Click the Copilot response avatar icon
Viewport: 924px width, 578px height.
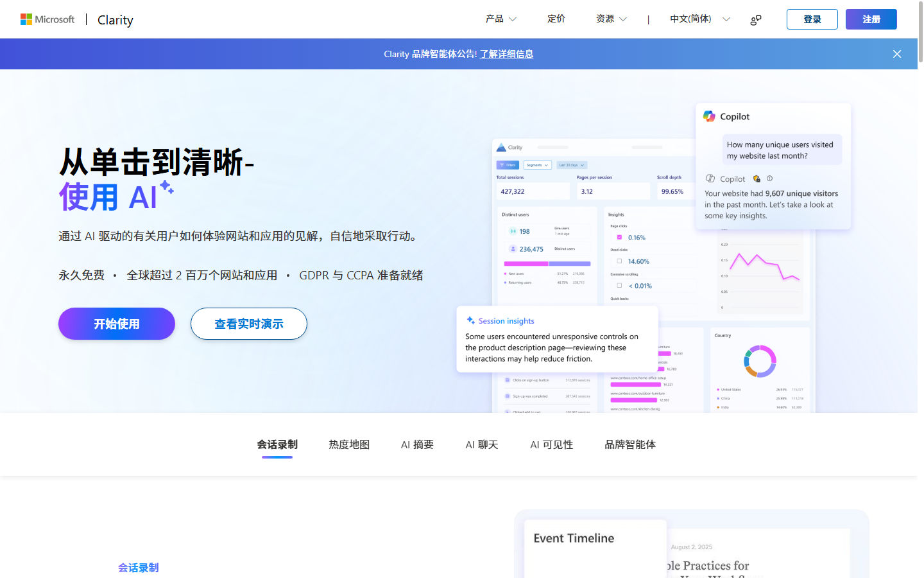[710, 179]
